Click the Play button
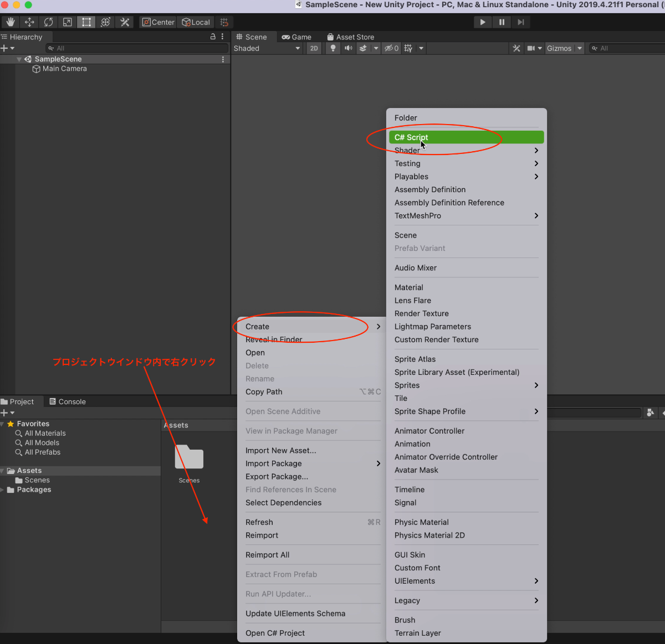Viewport: 665px width, 644px height. pyautogui.click(x=483, y=22)
